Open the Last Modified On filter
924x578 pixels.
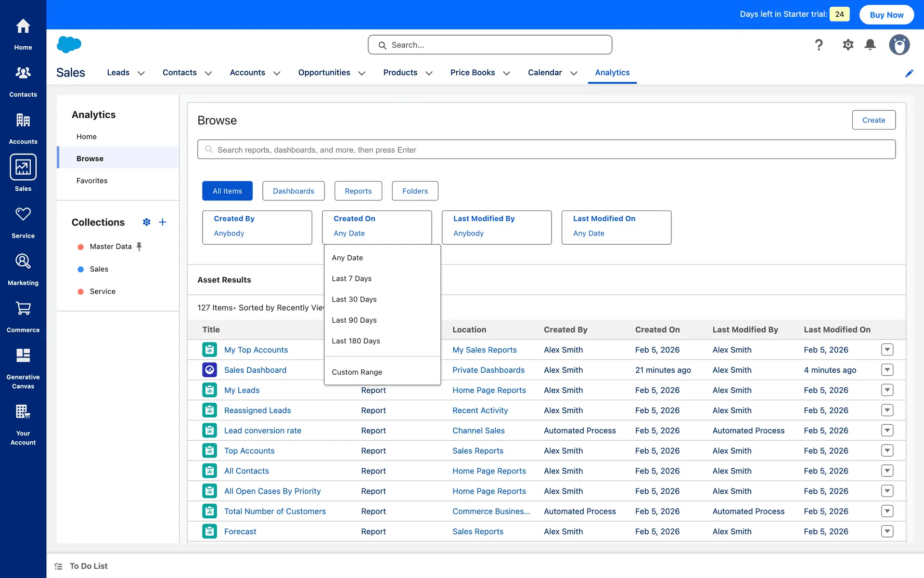pyautogui.click(x=616, y=227)
